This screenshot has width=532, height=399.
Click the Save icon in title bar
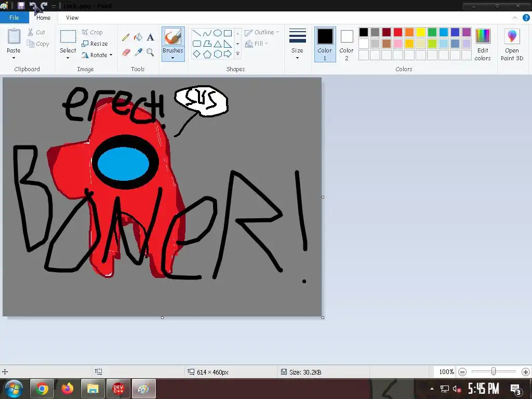click(21, 5)
